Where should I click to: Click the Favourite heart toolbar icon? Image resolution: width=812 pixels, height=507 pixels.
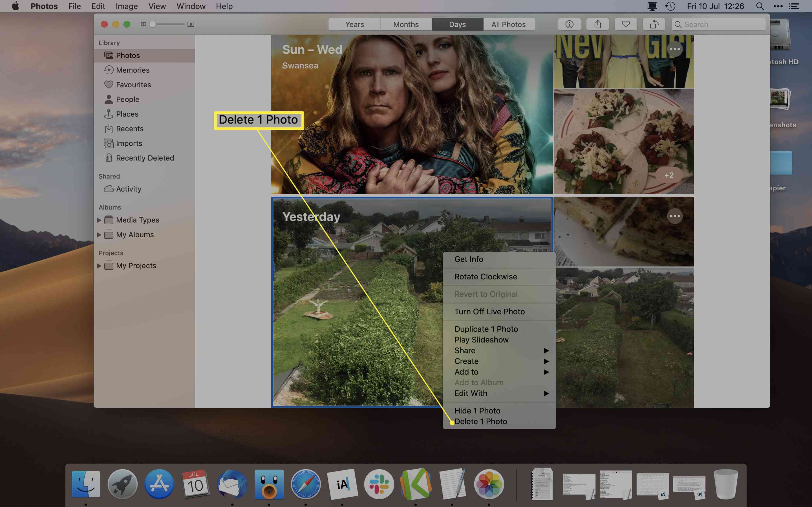click(x=626, y=24)
